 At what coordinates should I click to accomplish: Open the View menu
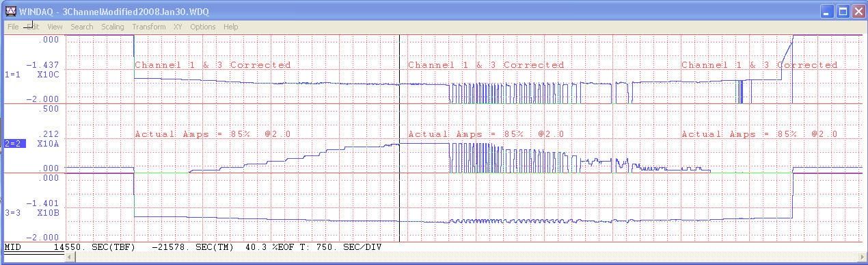click(x=55, y=27)
